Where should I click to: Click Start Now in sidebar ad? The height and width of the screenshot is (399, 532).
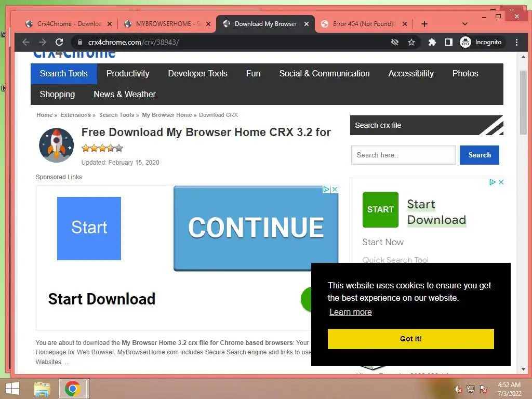(x=383, y=242)
